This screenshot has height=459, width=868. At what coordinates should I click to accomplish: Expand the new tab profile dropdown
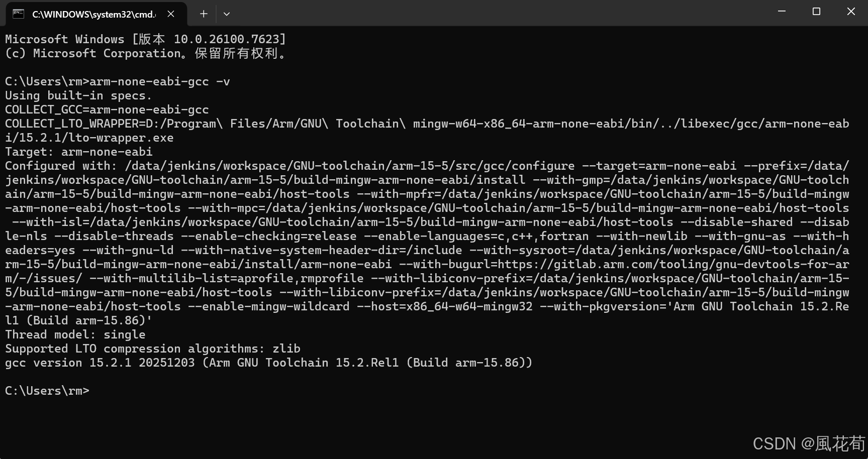227,14
